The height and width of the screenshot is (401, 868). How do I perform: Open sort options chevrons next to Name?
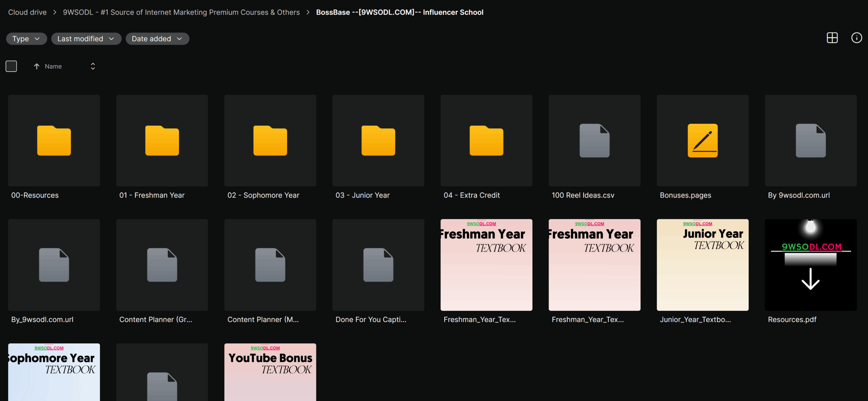93,66
